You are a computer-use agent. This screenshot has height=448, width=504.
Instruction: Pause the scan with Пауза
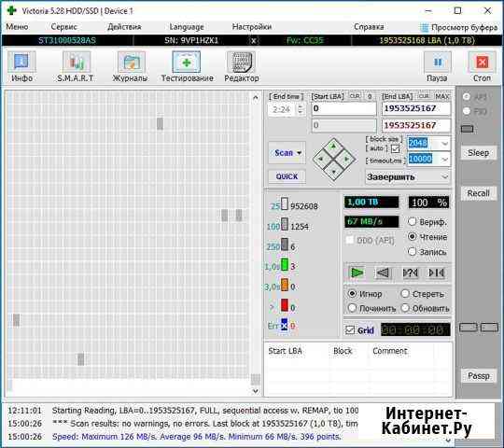click(x=437, y=66)
